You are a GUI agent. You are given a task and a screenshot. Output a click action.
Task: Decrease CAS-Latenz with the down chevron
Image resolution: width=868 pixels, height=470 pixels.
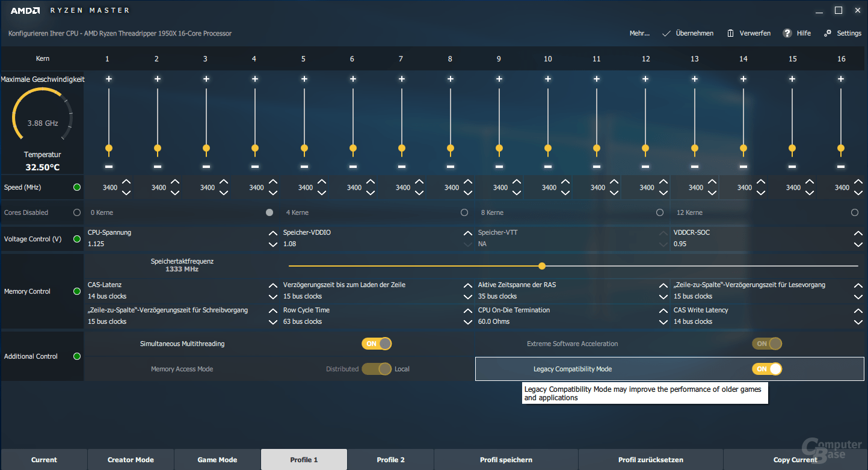pyautogui.click(x=272, y=297)
